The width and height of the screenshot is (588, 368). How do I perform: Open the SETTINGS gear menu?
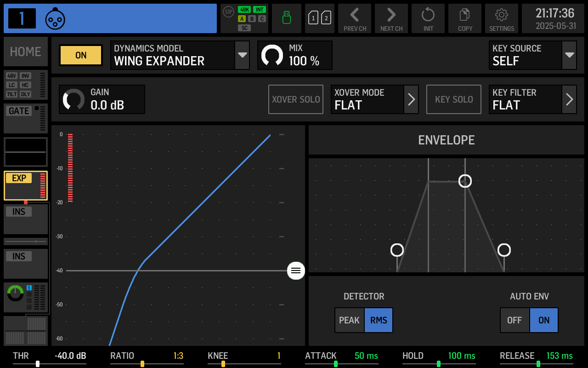[x=501, y=18]
